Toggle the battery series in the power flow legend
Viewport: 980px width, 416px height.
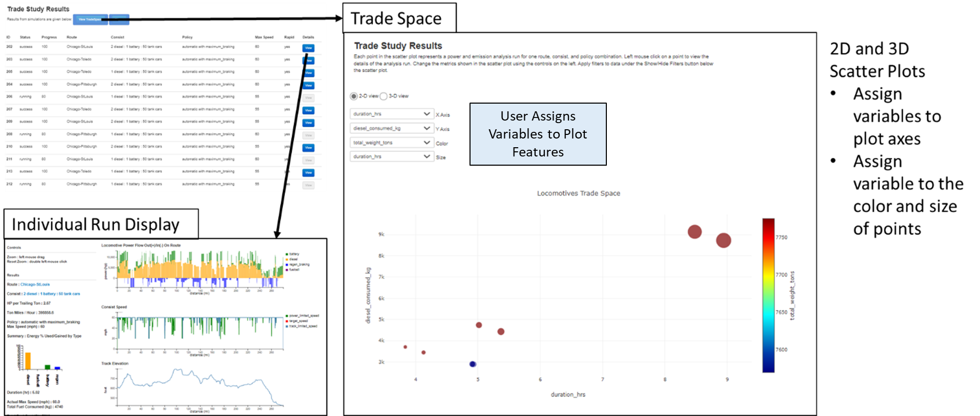pyautogui.click(x=292, y=254)
